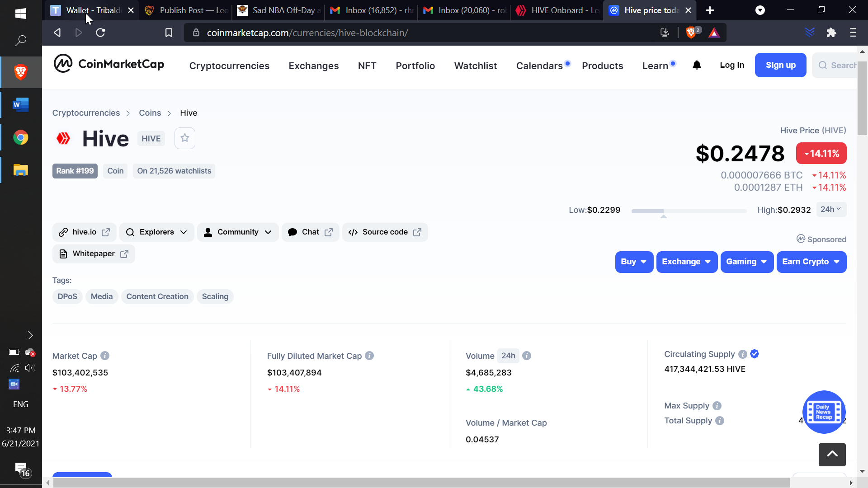Open NFT menu
The width and height of the screenshot is (868, 488).
click(x=367, y=66)
